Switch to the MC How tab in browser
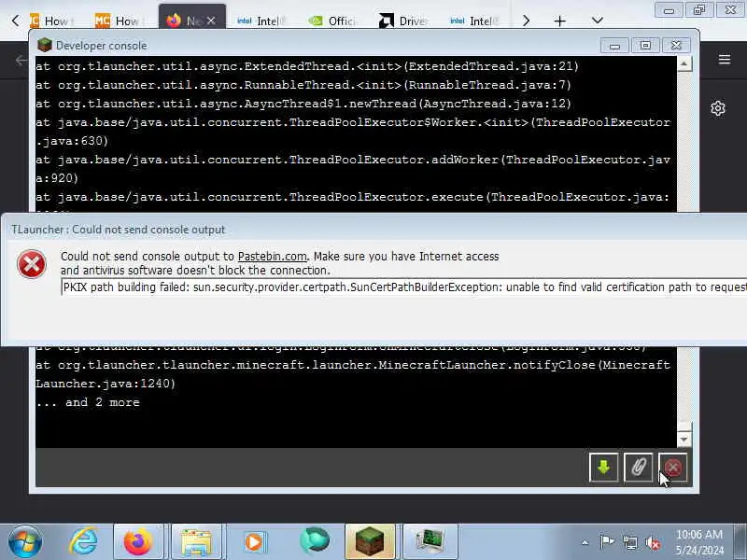Screen dimensions: 747x560 click(120, 21)
